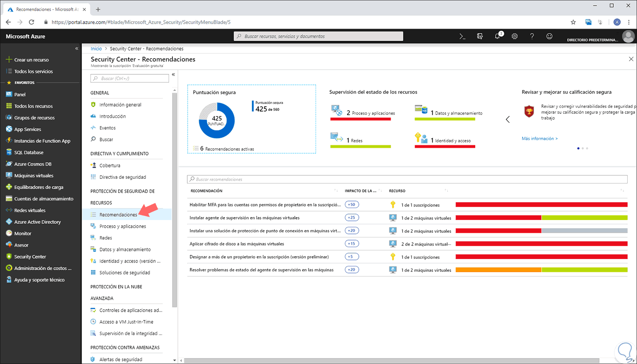This screenshot has width=637, height=364.
Task: Click the secure score donut chart
Action: 217,121
